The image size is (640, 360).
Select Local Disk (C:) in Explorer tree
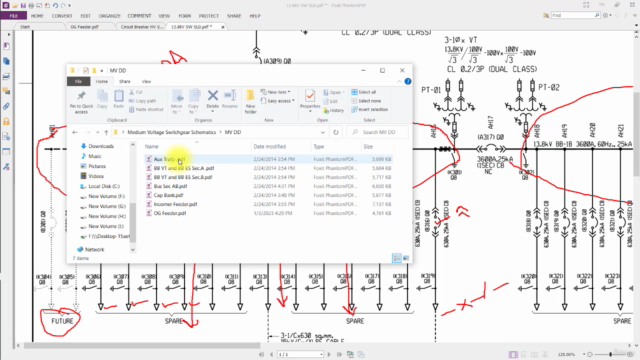click(100, 186)
